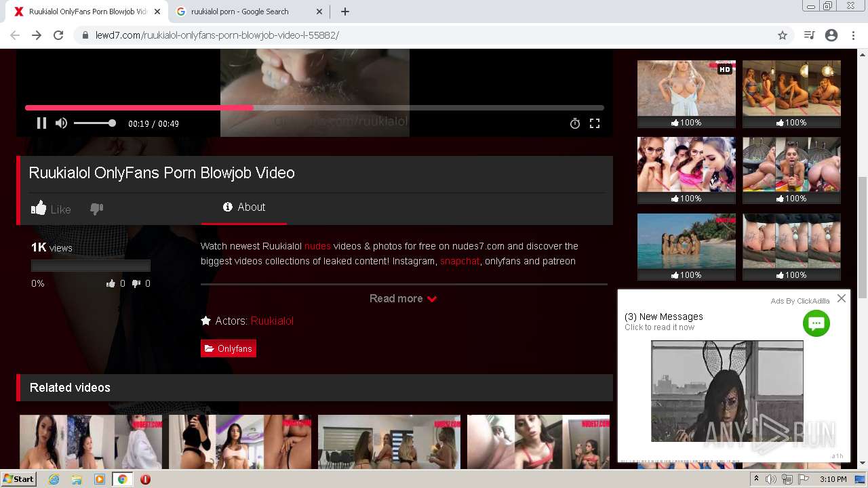Switch to the Google Search tab
Screen dimensions: 868x488
pyautogui.click(x=248, y=12)
